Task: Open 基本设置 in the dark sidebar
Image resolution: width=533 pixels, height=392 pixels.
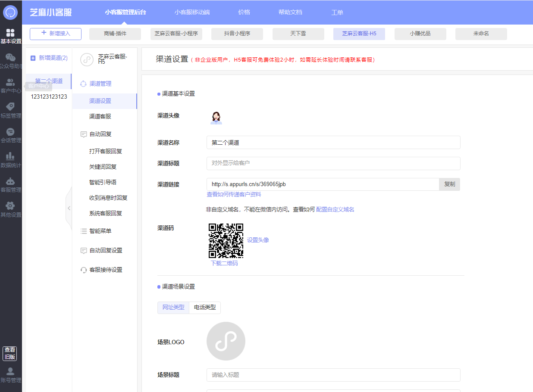Action: pos(11,37)
